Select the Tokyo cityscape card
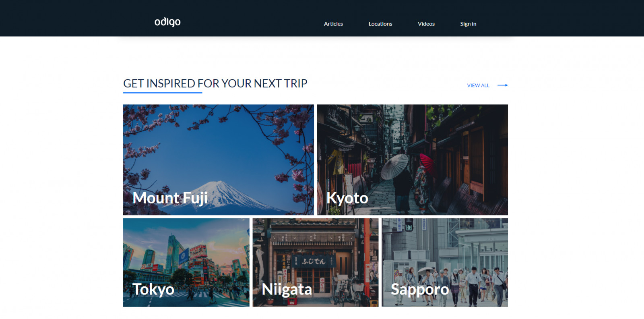The image size is (644, 319). [186, 263]
